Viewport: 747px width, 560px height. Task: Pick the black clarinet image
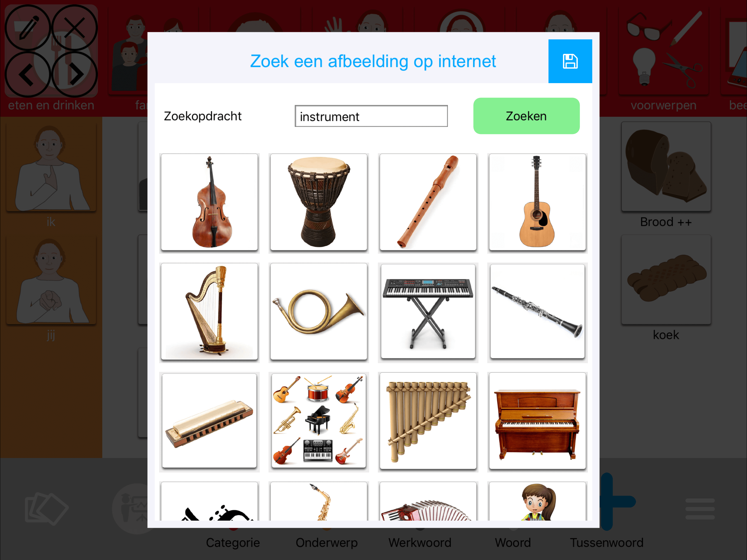click(537, 311)
